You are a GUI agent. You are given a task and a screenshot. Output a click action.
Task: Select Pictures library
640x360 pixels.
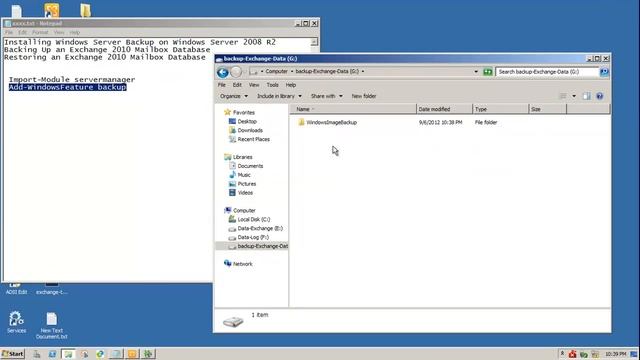pos(247,184)
